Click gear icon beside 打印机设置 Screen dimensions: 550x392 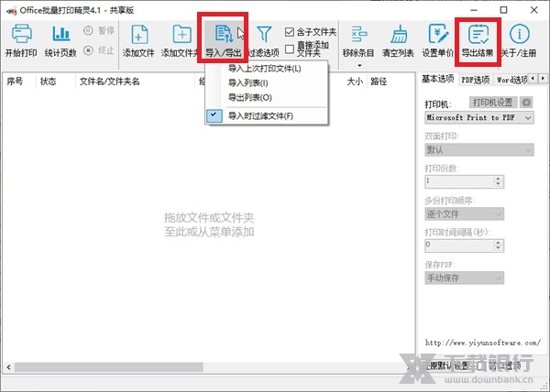(x=526, y=103)
